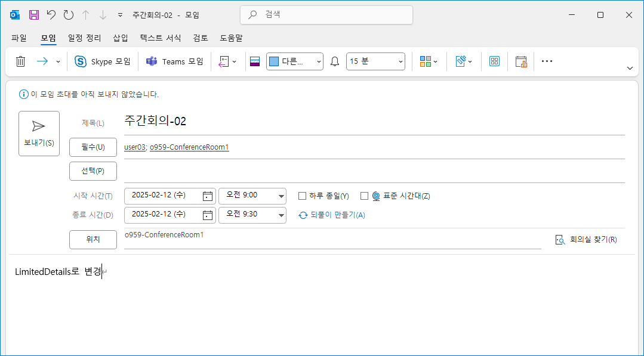Toggle the 표준 시간대(Z) checkbox
644x356 pixels.
pos(364,196)
